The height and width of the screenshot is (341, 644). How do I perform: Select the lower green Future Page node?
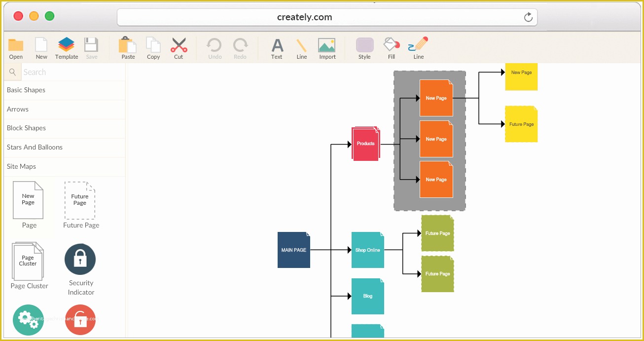click(438, 274)
